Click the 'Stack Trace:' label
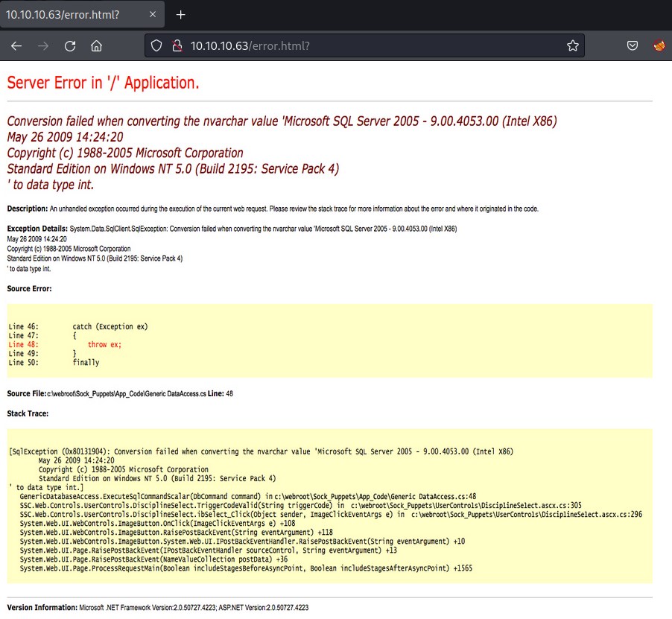This screenshot has width=672, height=619. point(28,413)
